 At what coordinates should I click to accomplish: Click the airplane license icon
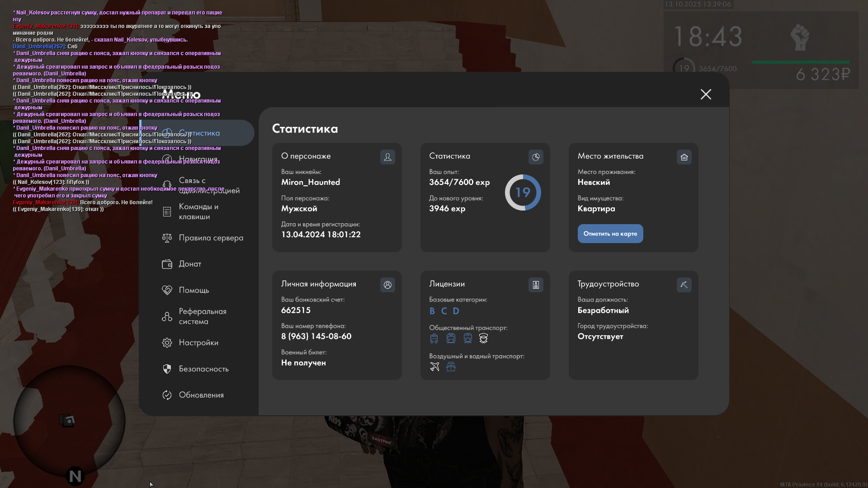(434, 367)
